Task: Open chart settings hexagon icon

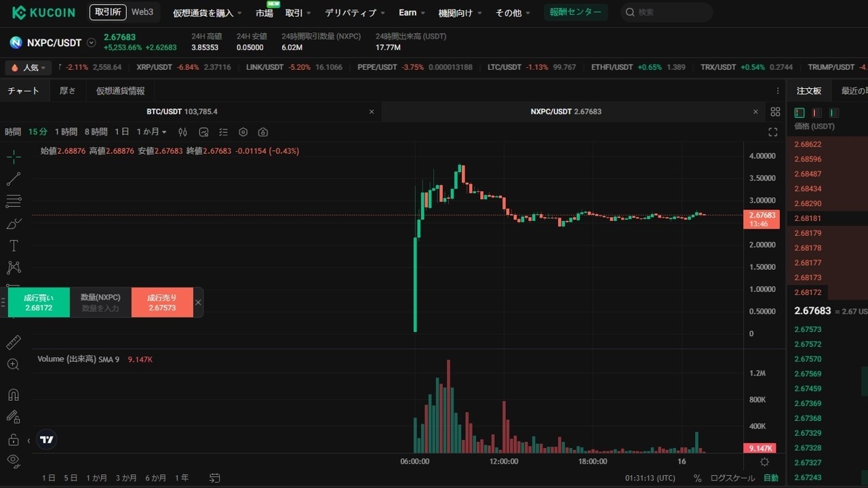Action: (x=243, y=132)
